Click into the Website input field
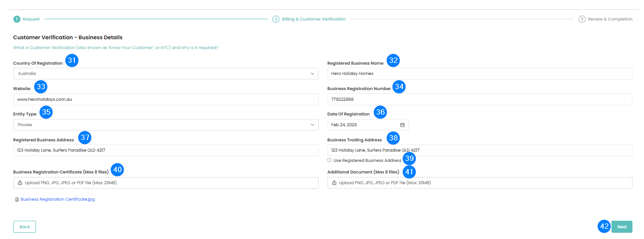The image size is (644, 239). click(x=166, y=99)
